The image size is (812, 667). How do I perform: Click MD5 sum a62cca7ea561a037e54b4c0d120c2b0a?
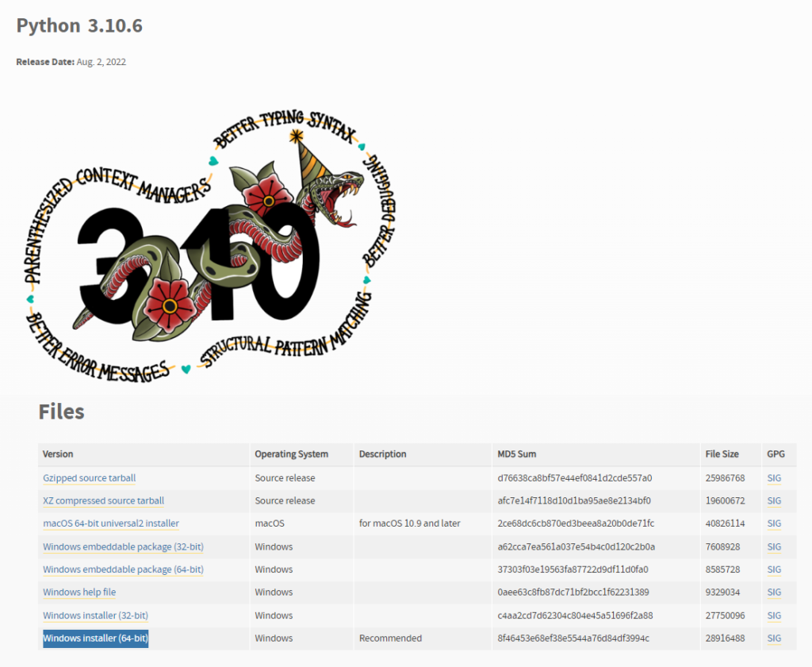pyautogui.click(x=576, y=547)
